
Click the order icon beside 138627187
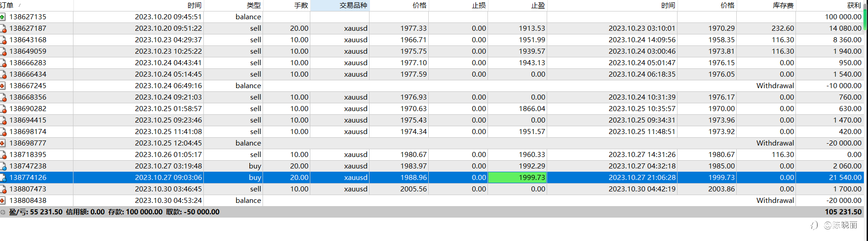coord(3,28)
